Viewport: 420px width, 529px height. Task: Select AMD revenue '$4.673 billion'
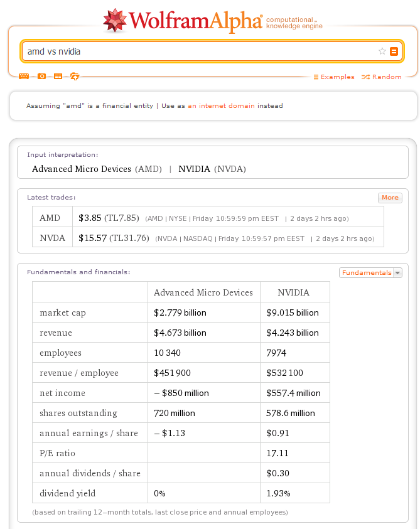tap(180, 333)
